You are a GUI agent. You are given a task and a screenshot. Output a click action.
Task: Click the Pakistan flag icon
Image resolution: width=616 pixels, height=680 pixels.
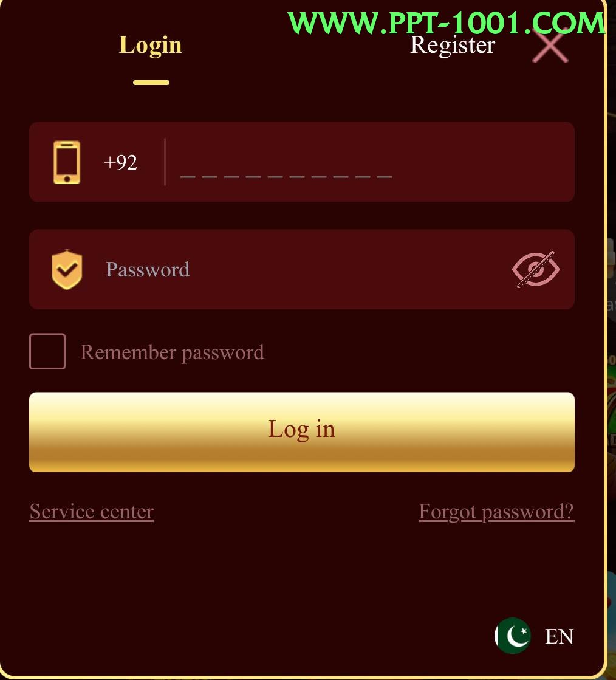[512, 636]
